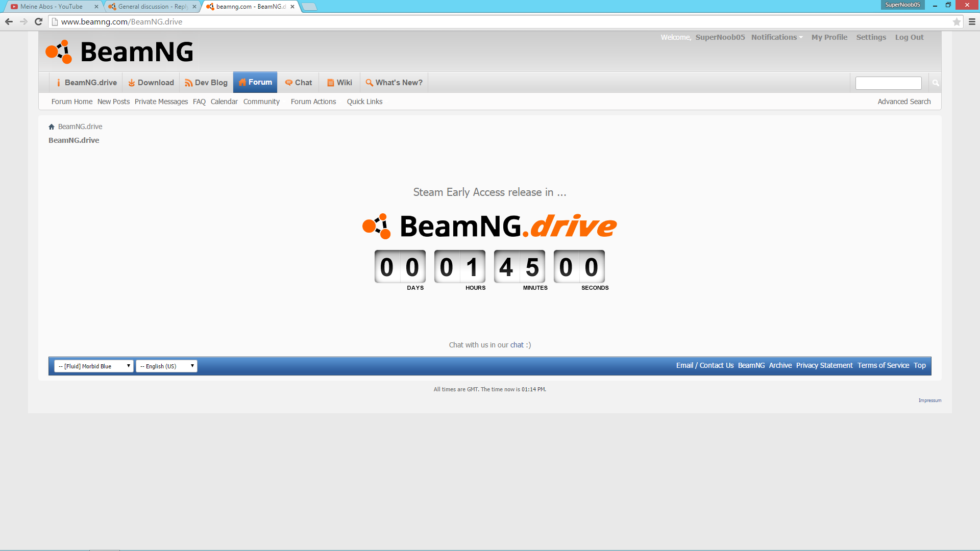
Task: Close the General discussion tab
Action: pyautogui.click(x=194, y=7)
